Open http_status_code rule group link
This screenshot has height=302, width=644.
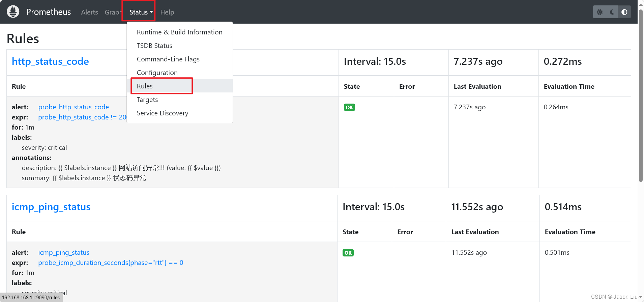pos(50,61)
